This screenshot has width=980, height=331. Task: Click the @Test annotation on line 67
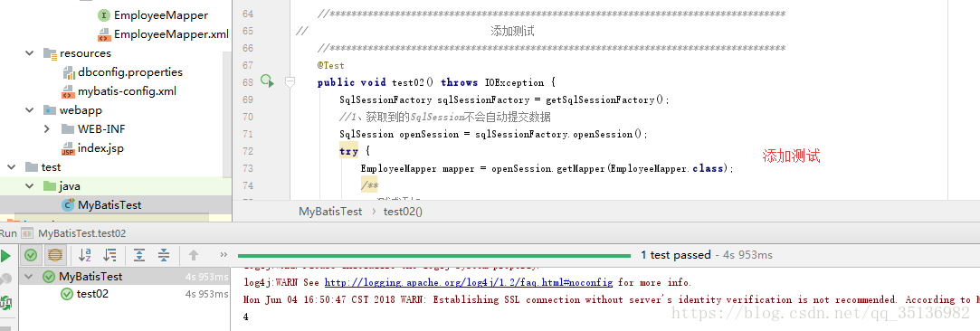[330, 65]
